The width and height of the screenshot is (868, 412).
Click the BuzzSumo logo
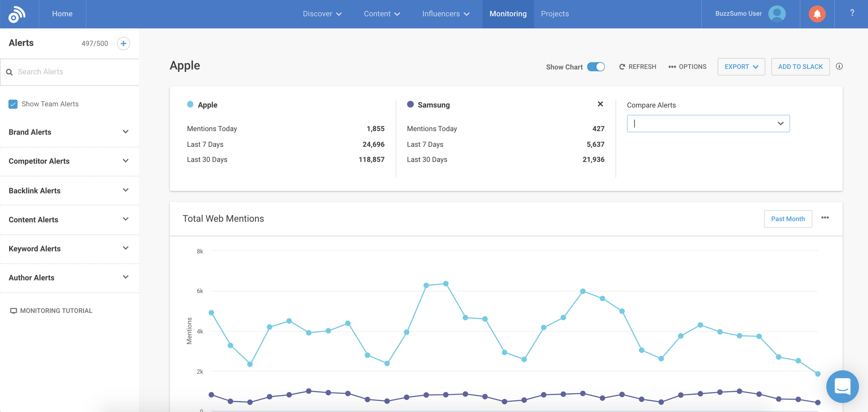tap(17, 14)
